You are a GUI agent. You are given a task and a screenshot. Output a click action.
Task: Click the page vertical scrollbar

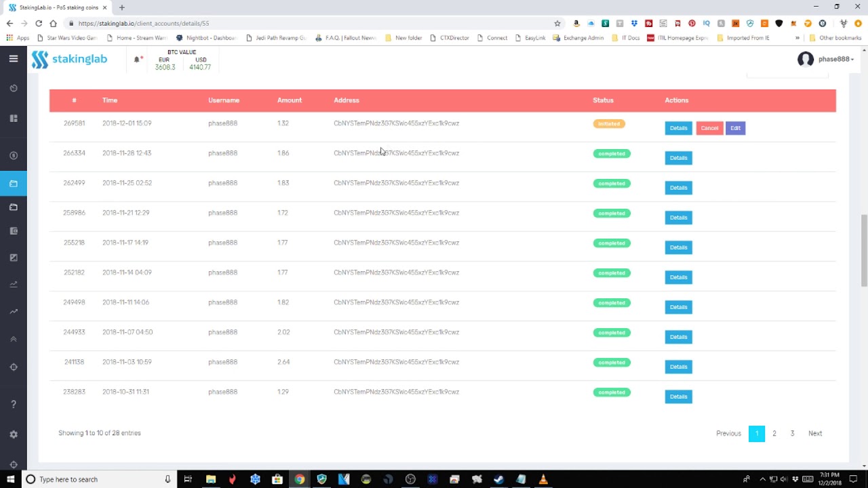(x=864, y=251)
